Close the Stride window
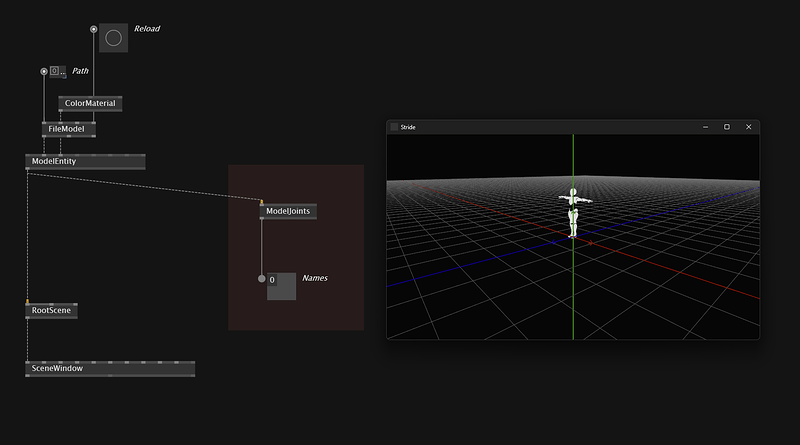Screen dimensions: 800x445 coord(748,127)
